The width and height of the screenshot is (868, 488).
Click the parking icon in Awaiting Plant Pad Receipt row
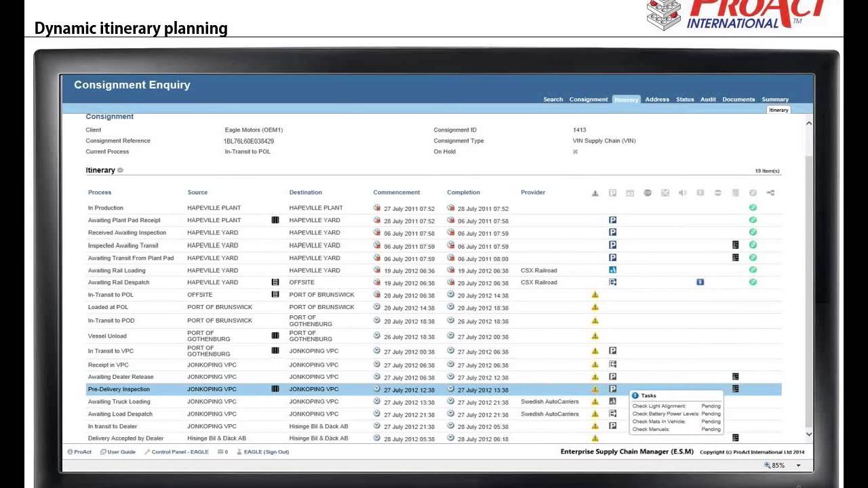[612, 220]
